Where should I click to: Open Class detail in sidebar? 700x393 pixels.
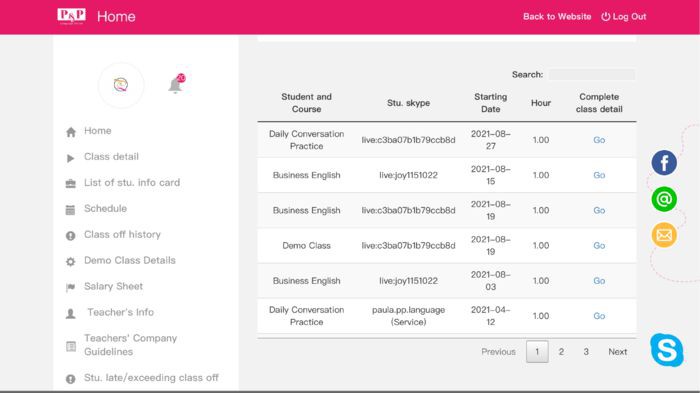tap(111, 156)
